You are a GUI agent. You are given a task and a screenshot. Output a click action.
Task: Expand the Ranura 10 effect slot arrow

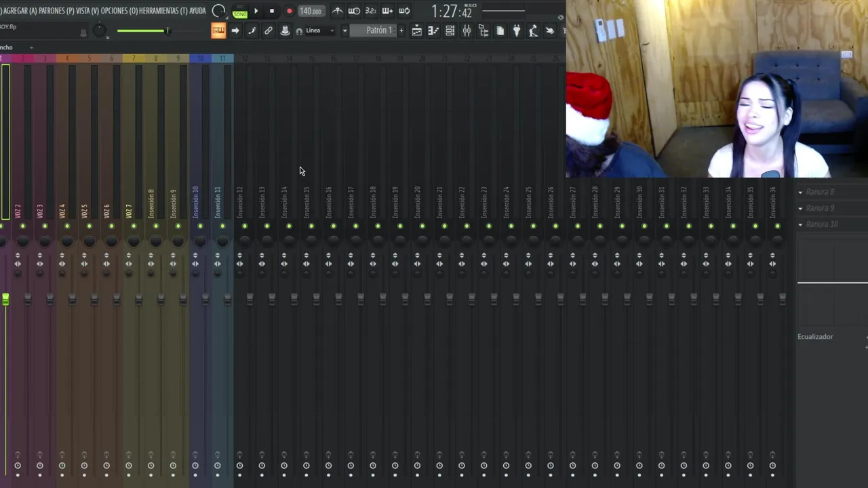click(800, 224)
